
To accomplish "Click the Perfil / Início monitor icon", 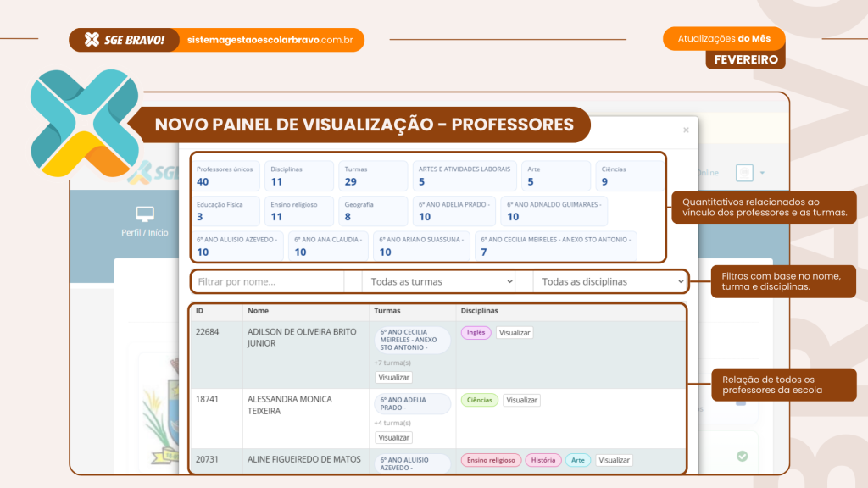I will 145,214.
